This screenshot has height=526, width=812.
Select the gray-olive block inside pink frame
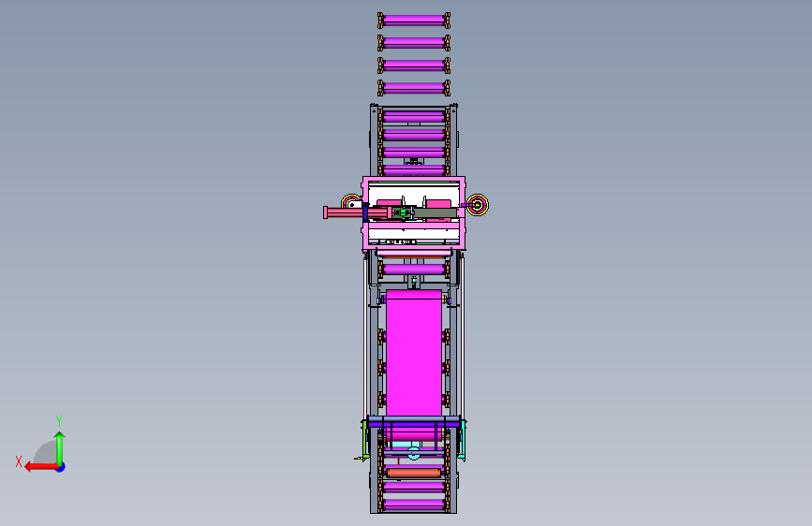[435, 212]
